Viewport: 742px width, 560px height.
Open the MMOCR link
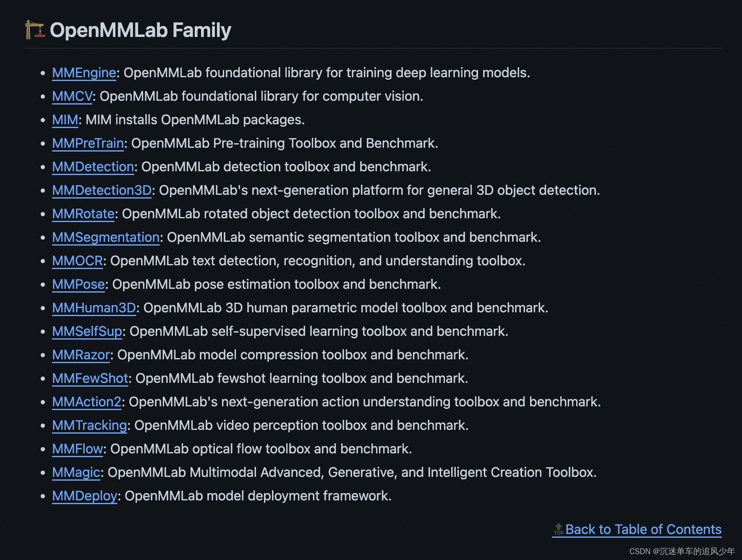coord(78,261)
